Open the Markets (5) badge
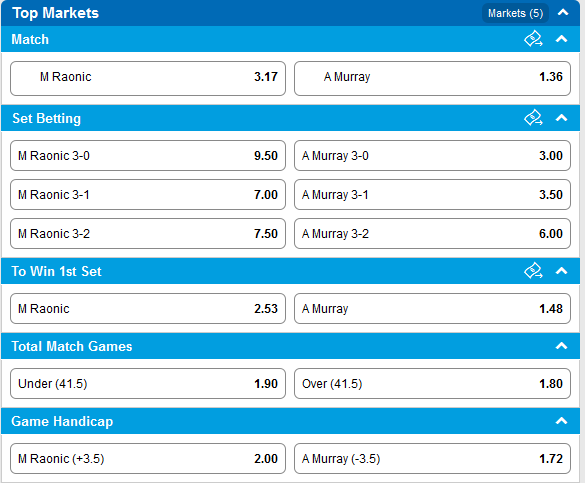Viewport: 585px width, 483px height. (x=515, y=13)
